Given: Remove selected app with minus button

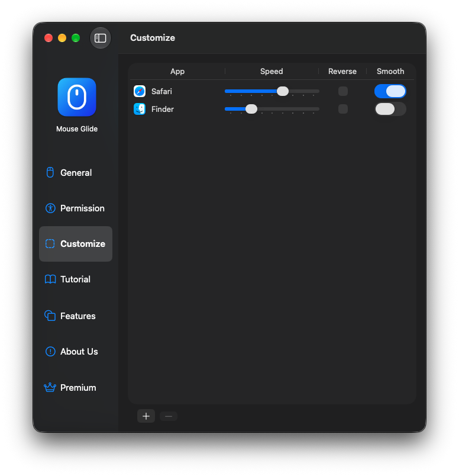Looking at the screenshot, I should pyautogui.click(x=169, y=416).
